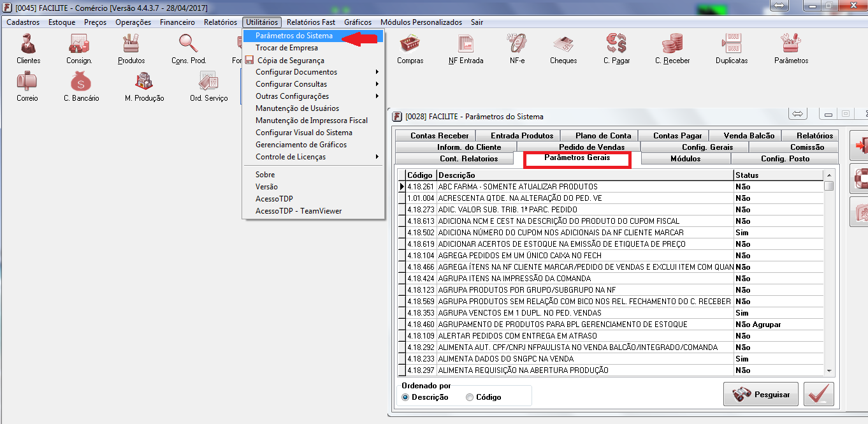
Task: Choose Manutenção de Usuários menu entry
Action: pos(314,108)
